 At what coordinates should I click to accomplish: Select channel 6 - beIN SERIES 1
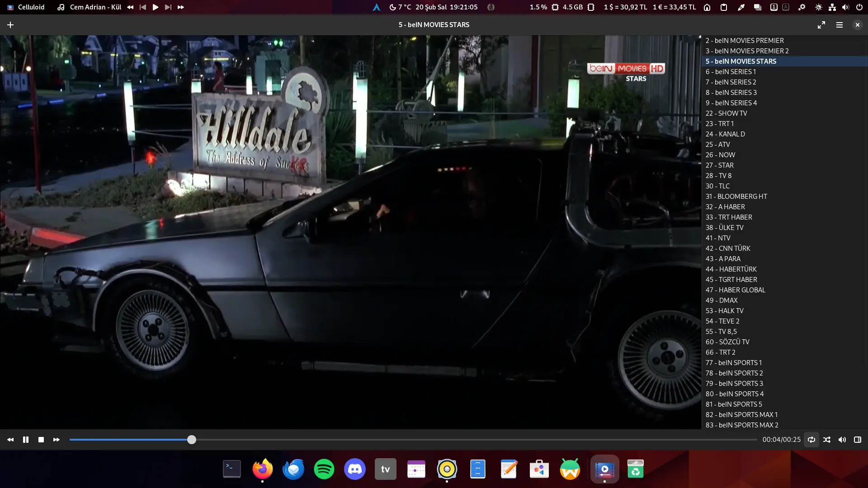coord(785,72)
